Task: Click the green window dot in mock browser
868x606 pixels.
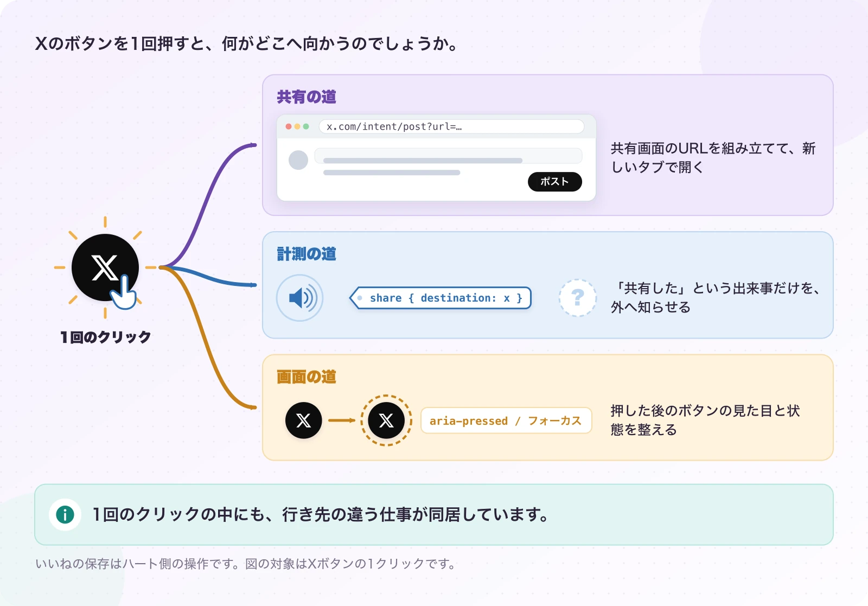Action: (306, 126)
